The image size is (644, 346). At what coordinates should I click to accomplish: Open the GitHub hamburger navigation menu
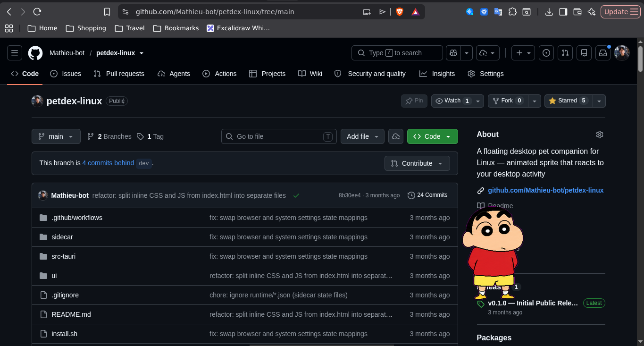point(15,53)
